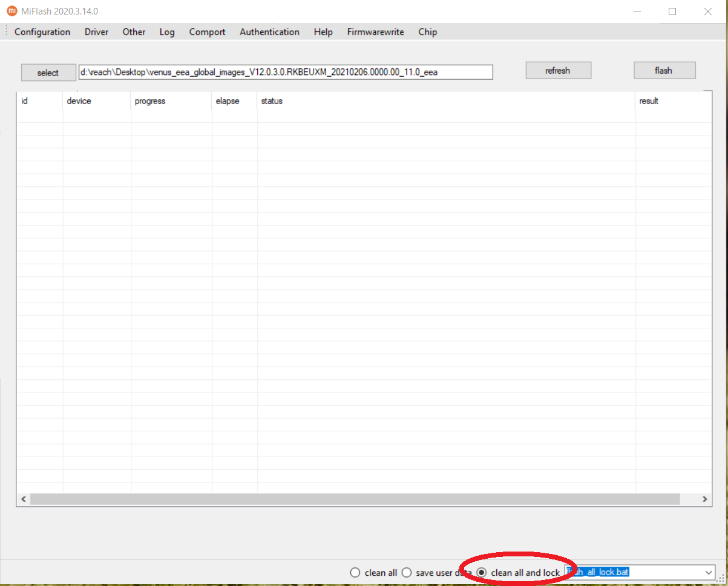Open the Chip menu
Image resolution: width=728 pixels, height=586 pixels.
click(427, 32)
